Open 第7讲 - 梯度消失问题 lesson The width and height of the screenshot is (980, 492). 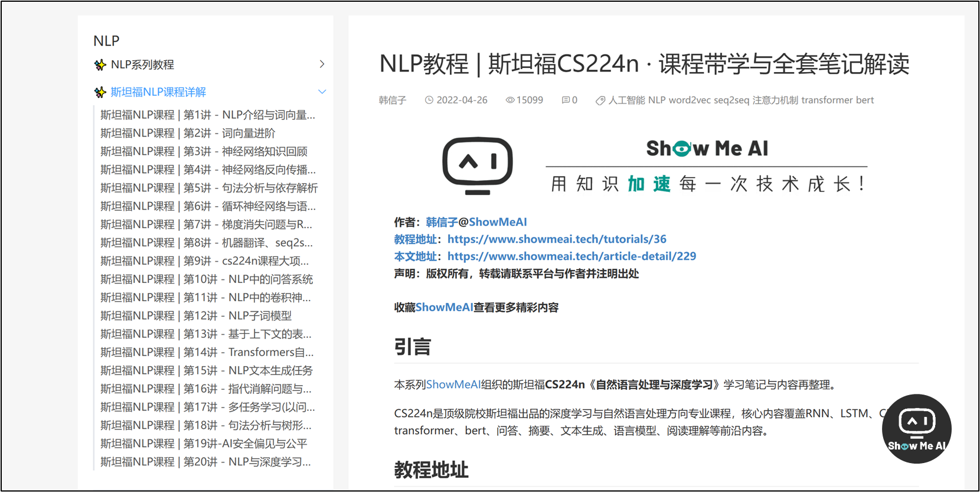(206, 224)
